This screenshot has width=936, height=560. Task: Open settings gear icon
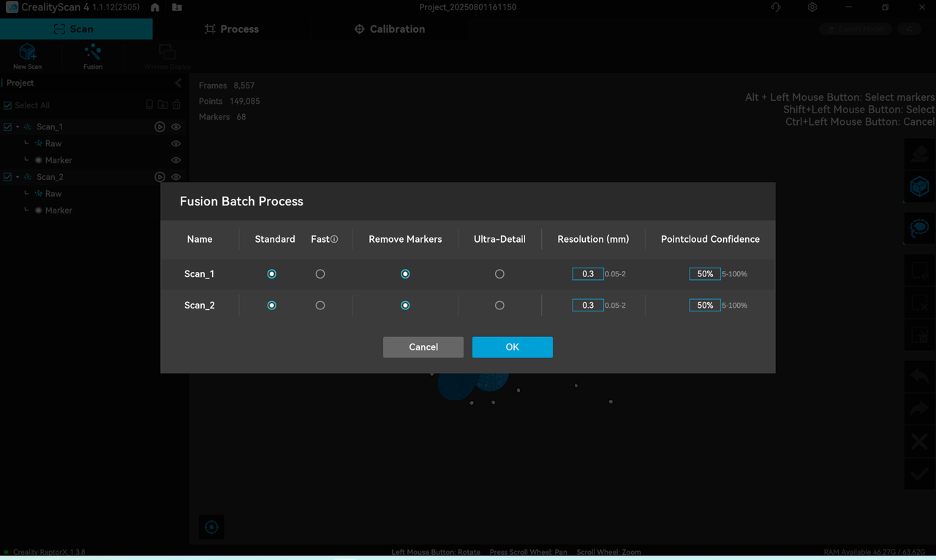pos(812,7)
